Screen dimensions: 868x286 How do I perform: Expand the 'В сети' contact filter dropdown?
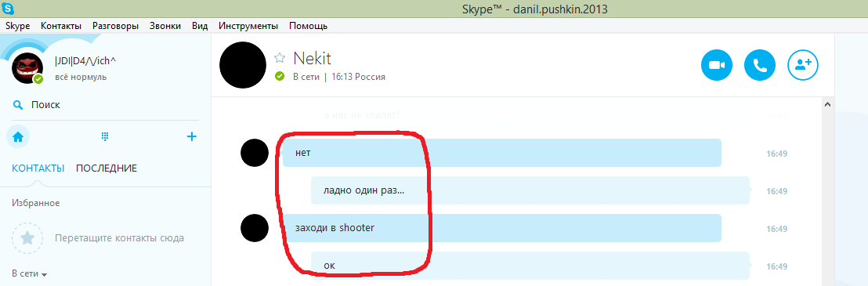29,273
